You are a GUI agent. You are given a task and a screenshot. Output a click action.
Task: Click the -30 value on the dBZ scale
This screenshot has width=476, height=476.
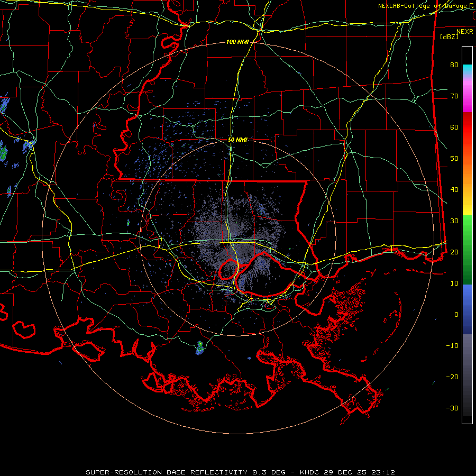click(x=452, y=408)
